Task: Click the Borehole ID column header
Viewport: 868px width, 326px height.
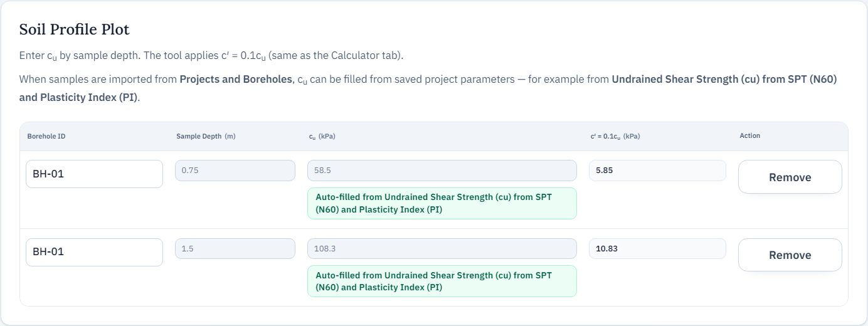Action: click(x=46, y=136)
